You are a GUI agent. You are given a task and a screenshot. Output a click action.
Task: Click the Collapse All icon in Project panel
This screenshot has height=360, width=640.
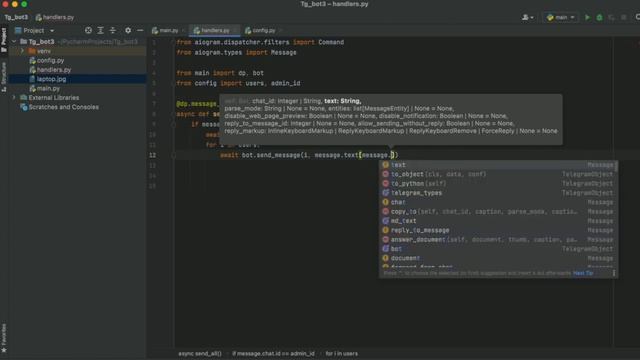pyautogui.click(x=113, y=30)
